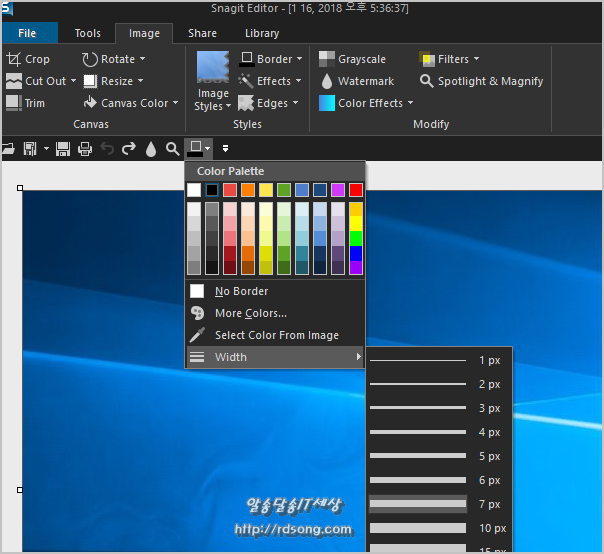Click the top-left canvas selection handle
Viewport: 604px width, 554px height.
20,188
